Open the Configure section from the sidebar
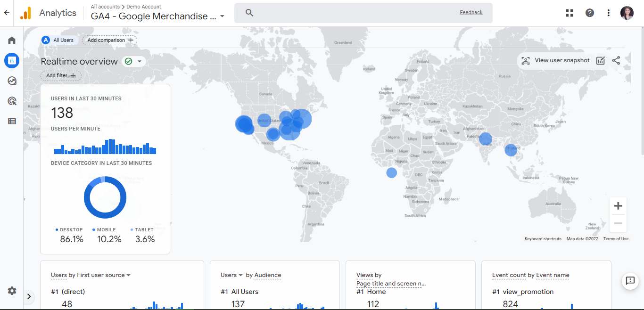Screen dimensions: 644x310 pyautogui.click(x=11, y=121)
